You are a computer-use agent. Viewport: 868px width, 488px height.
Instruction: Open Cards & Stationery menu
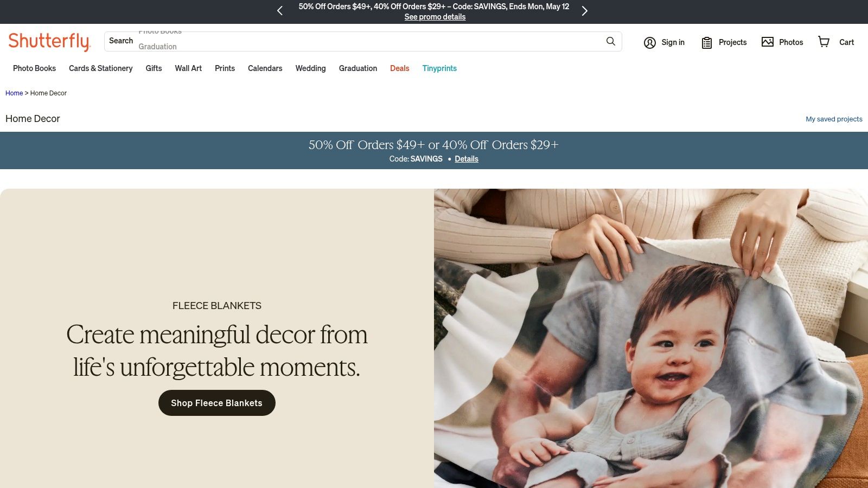tap(100, 68)
